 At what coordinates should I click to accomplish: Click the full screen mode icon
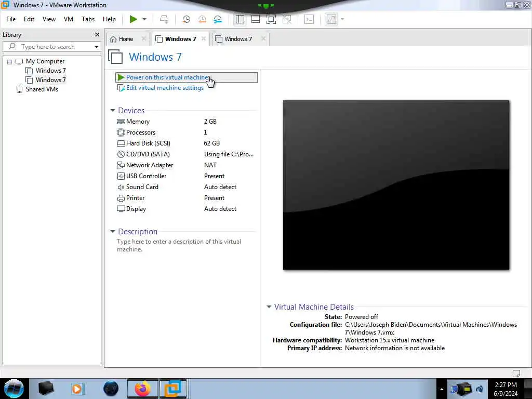click(271, 19)
